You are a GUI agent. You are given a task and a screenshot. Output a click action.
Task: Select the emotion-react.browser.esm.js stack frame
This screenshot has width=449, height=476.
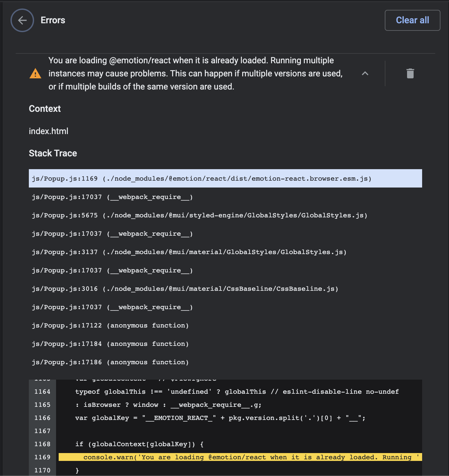225,178
